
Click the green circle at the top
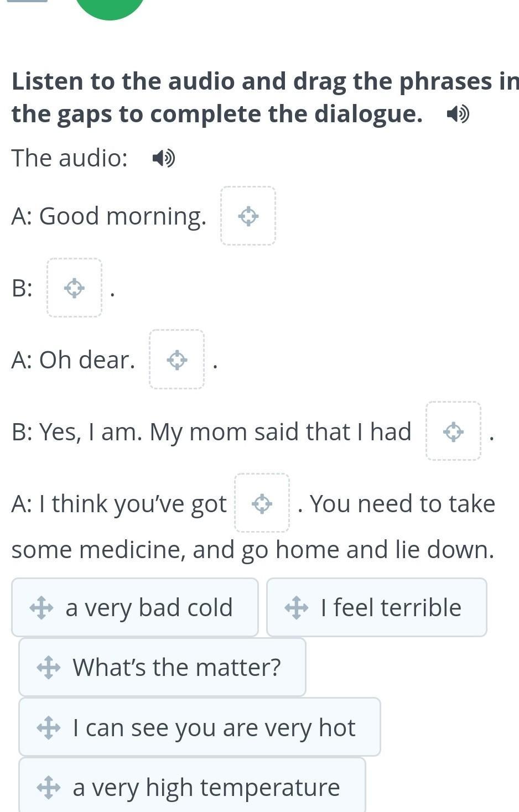[110, 7]
